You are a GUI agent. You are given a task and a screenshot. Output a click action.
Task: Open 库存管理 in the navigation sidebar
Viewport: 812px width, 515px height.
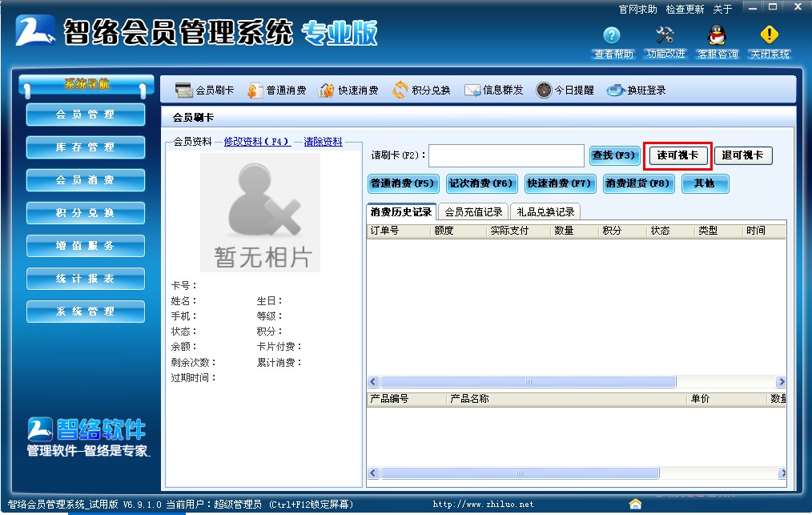pos(86,147)
